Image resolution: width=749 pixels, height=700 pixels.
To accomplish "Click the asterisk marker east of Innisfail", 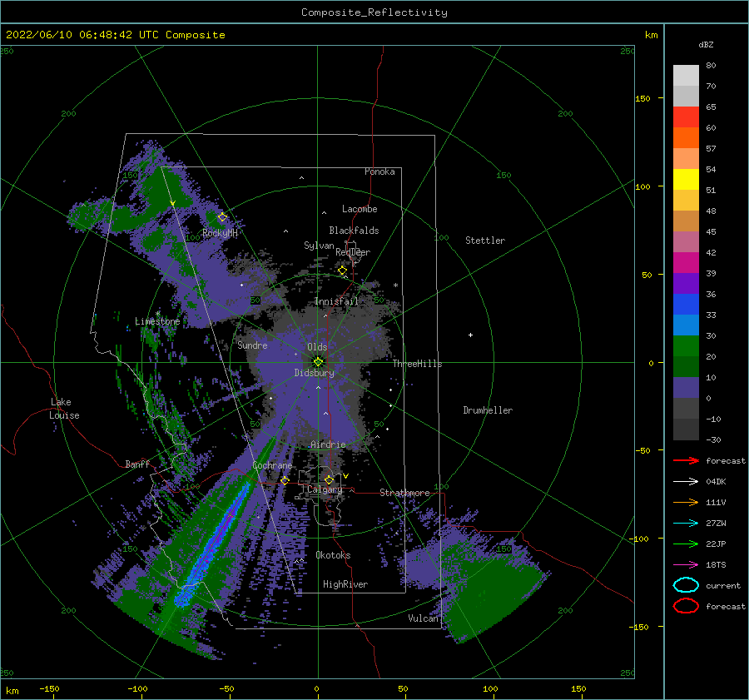I will click(395, 285).
